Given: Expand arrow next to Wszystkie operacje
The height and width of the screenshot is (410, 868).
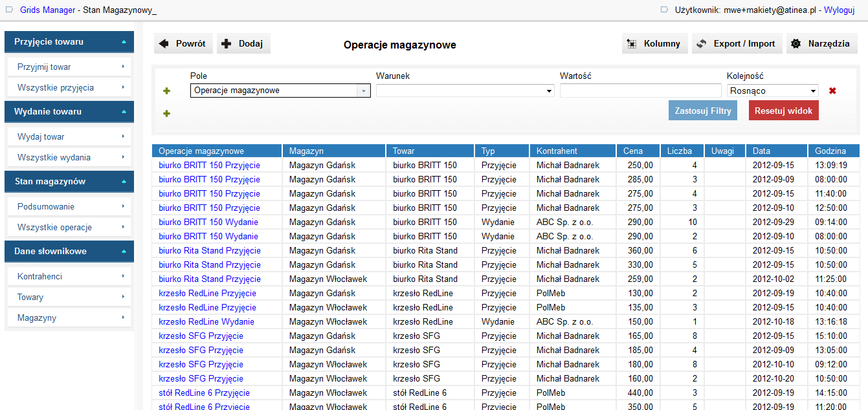Looking at the screenshot, I should click(x=123, y=227).
